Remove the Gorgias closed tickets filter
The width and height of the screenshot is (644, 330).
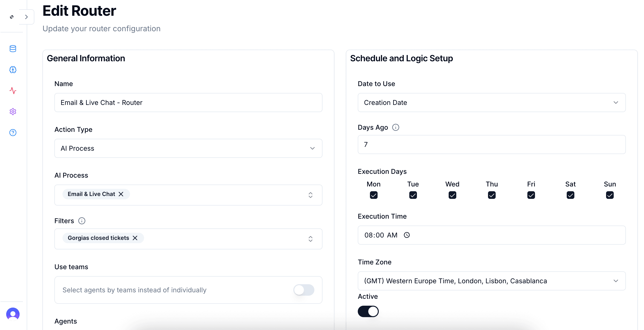click(135, 238)
